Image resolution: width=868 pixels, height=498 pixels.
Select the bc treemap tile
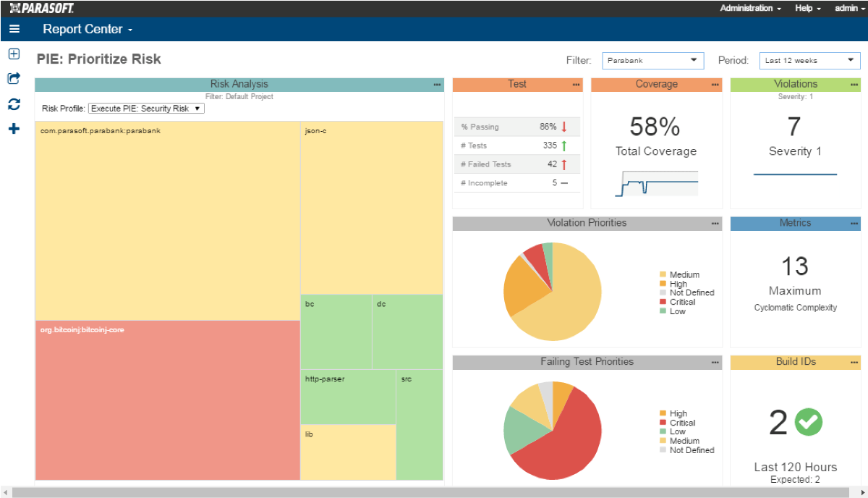tap(336, 332)
